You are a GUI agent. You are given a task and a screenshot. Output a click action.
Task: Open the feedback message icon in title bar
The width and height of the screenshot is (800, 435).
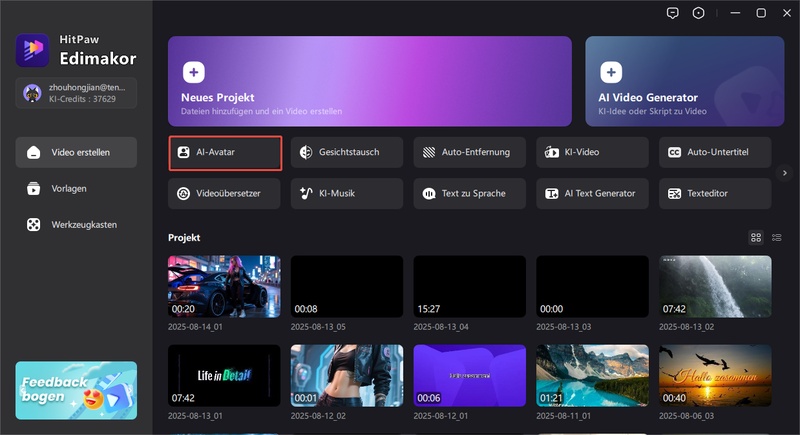[672, 13]
